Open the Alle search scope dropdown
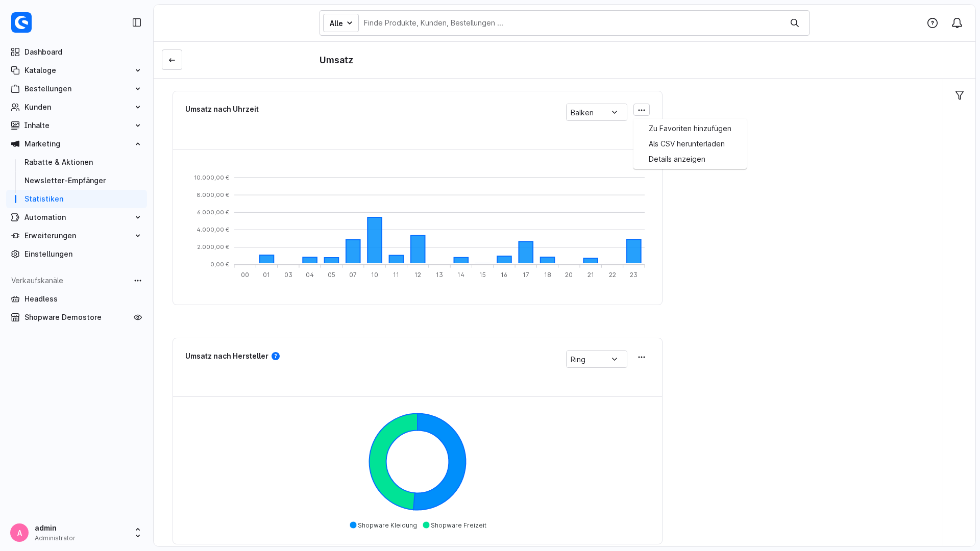Viewport: 980px width, 551px height. [x=341, y=23]
